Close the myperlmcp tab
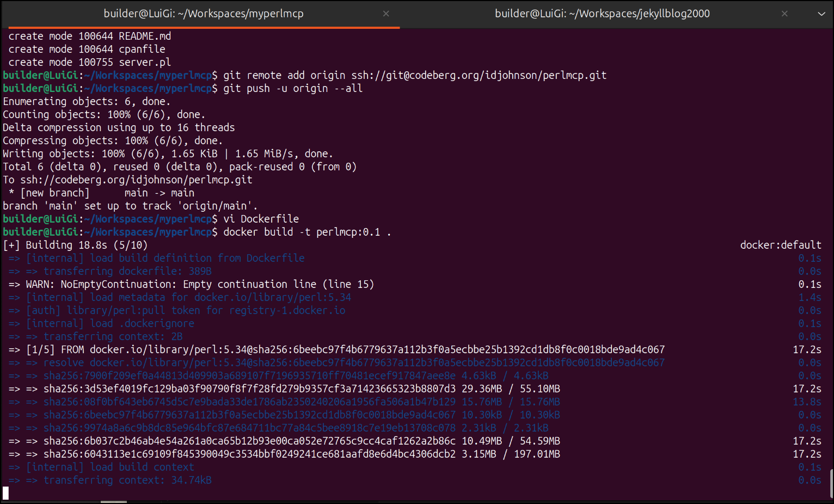Image resolution: width=834 pixels, height=504 pixels. point(386,14)
